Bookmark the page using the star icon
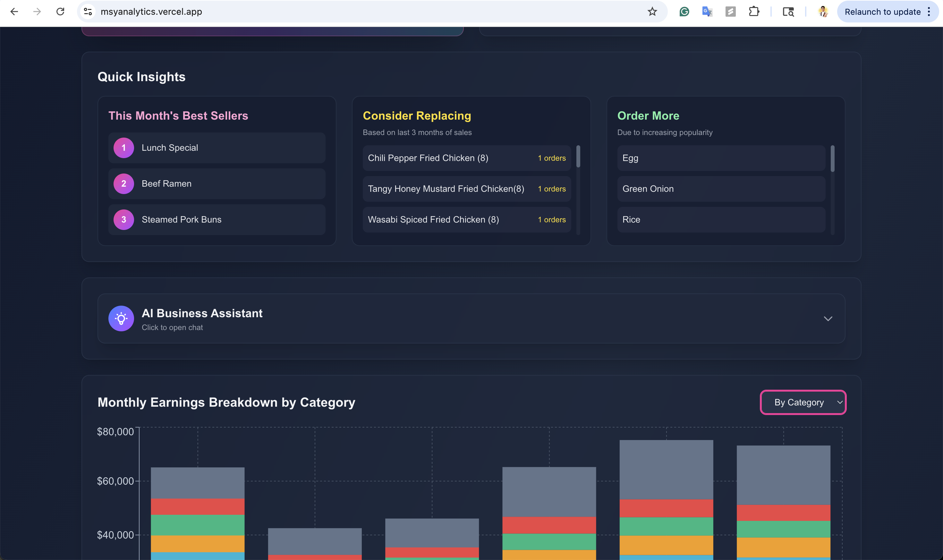Screen dimensions: 943x560 pyautogui.click(x=652, y=12)
